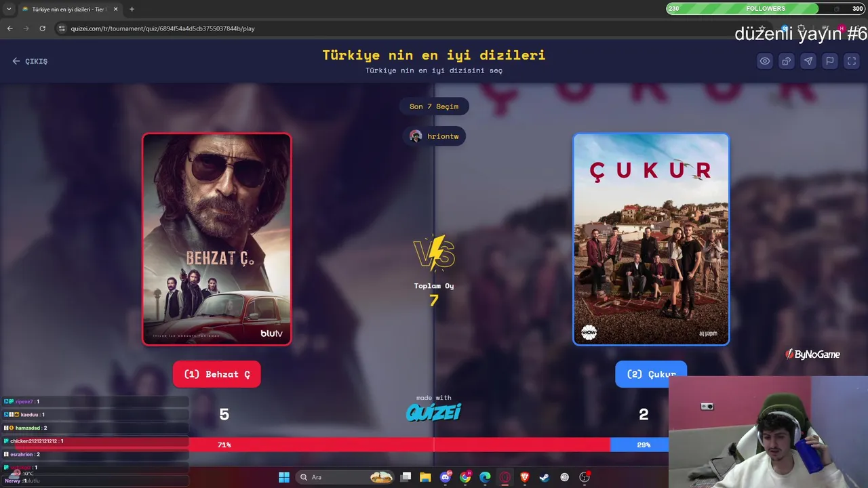This screenshot has height=488, width=868.
Task: Click the dice shuffle icon in quiz header
Action: (787, 61)
